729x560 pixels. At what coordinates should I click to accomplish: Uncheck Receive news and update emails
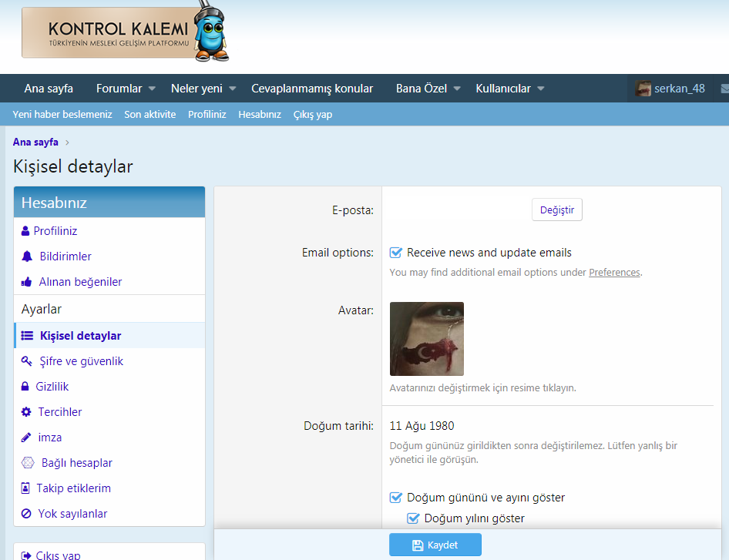pos(395,253)
